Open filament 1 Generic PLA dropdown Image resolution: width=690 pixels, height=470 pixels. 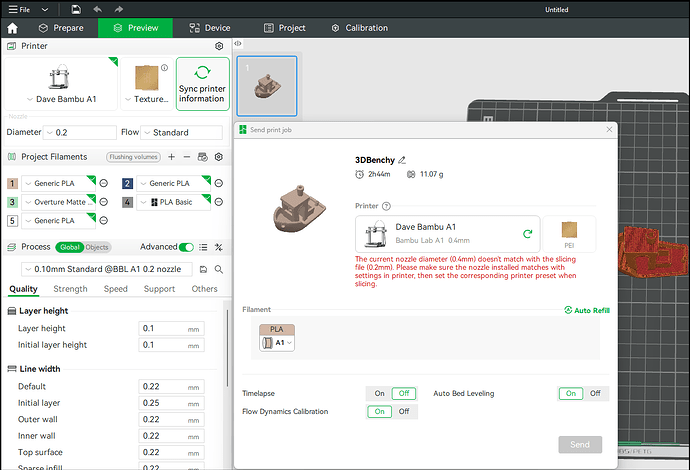click(x=59, y=183)
